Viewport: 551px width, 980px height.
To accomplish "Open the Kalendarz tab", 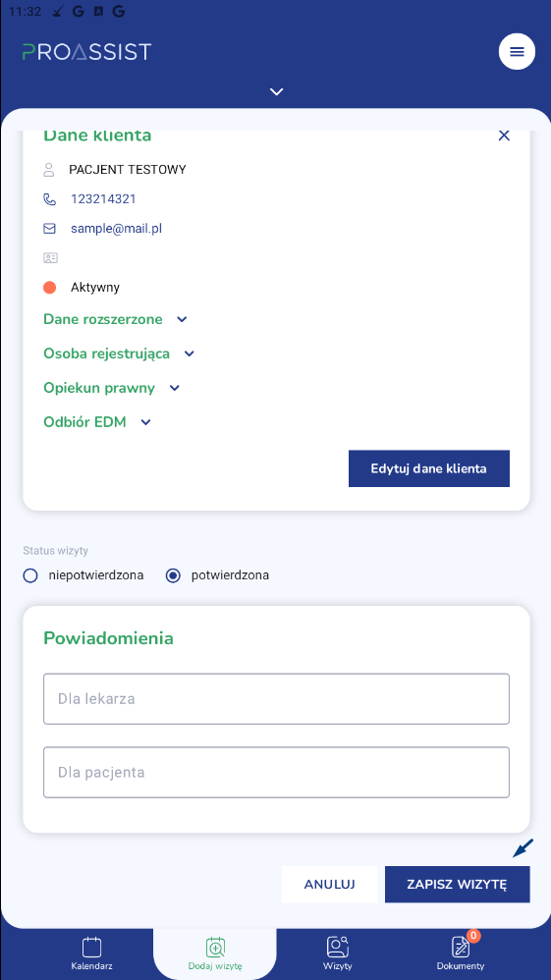I will [92, 953].
